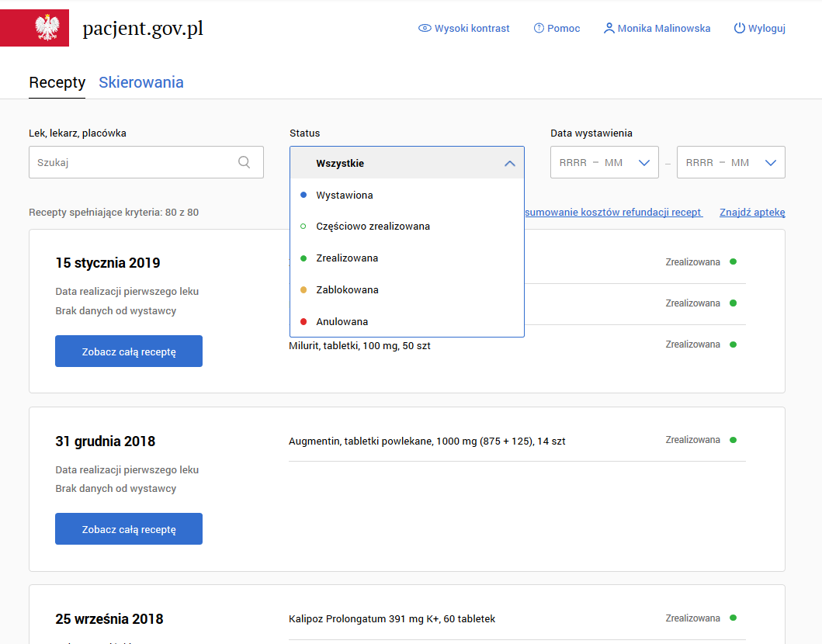This screenshot has width=822, height=644.
Task: Click the question mark Pomoc icon
Action: coord(539,29)
